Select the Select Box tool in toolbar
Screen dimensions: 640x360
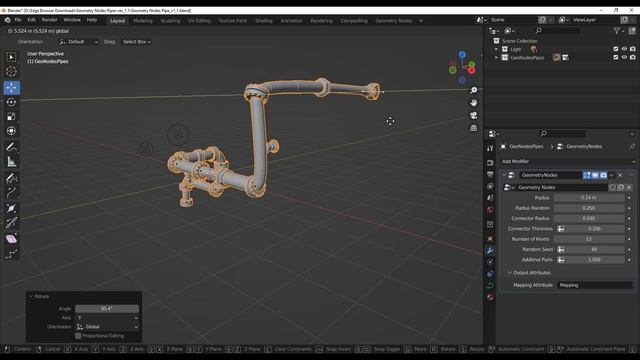[11, 57]
